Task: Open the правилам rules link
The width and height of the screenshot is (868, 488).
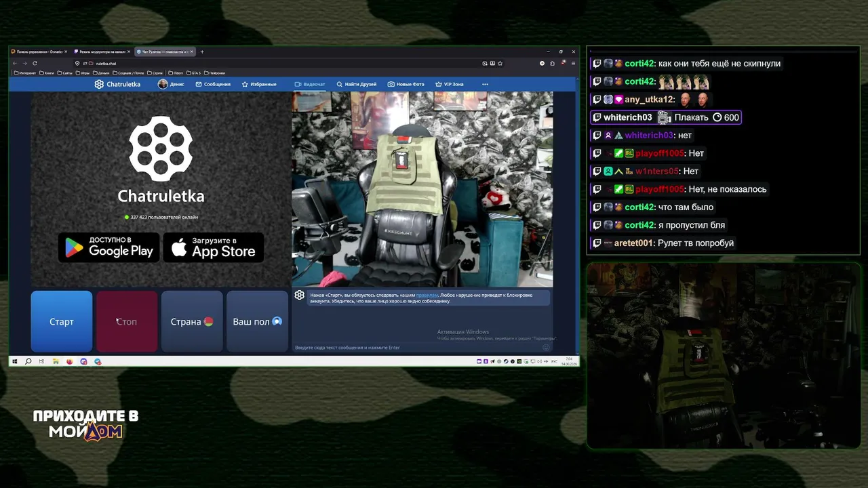Action: tap(427, 295)
